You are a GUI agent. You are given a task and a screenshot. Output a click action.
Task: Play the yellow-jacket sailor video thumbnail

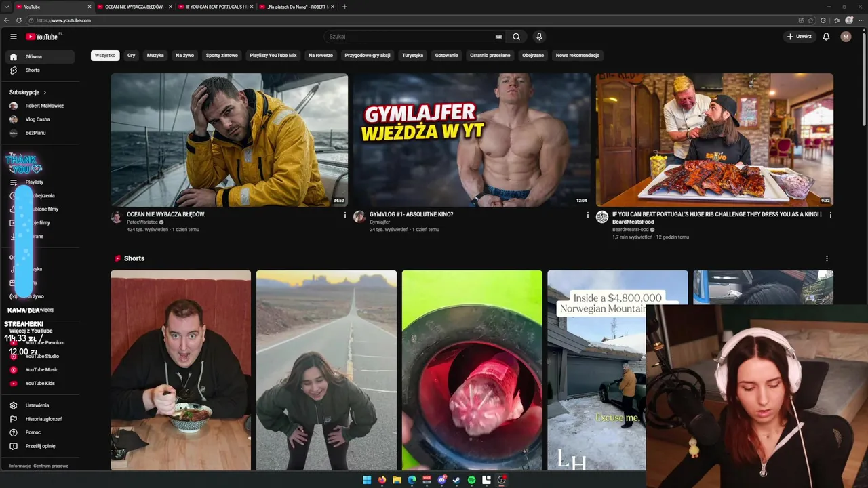229,140
